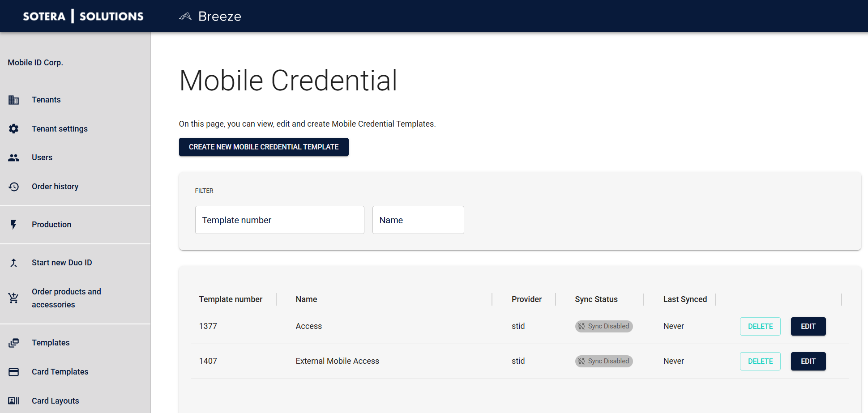
Task: Select the Card Templates card icon
Action: pos(13,372)
